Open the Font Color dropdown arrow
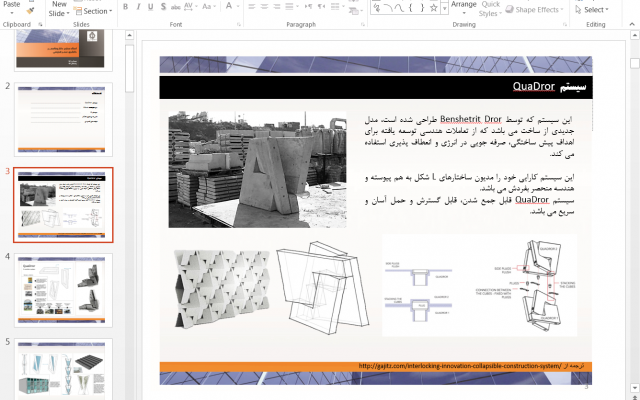Viewport: 640px width, 400px height. [x=238, y=7]
